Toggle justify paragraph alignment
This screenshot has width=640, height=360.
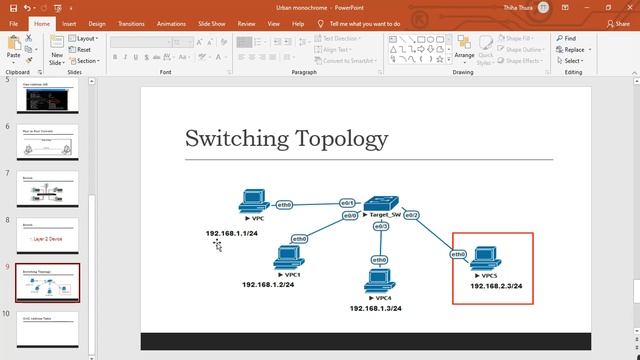[x=273, y=57]
